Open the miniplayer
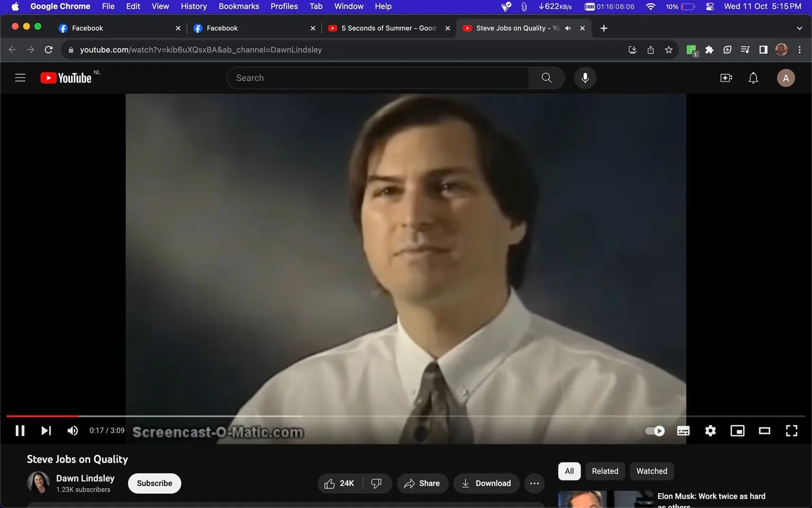This screenshot has width=812, height=508. 737,430
